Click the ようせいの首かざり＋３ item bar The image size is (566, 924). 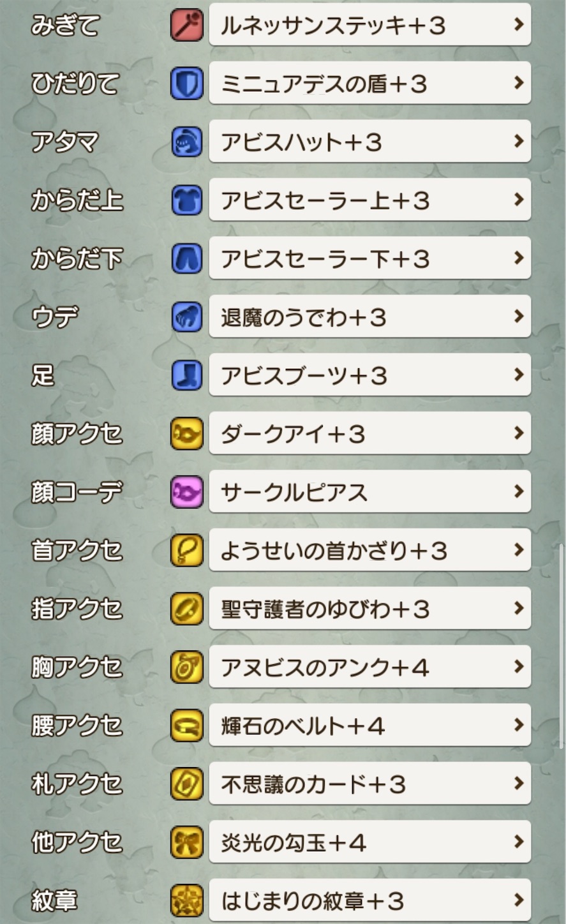tap(369, 550)
